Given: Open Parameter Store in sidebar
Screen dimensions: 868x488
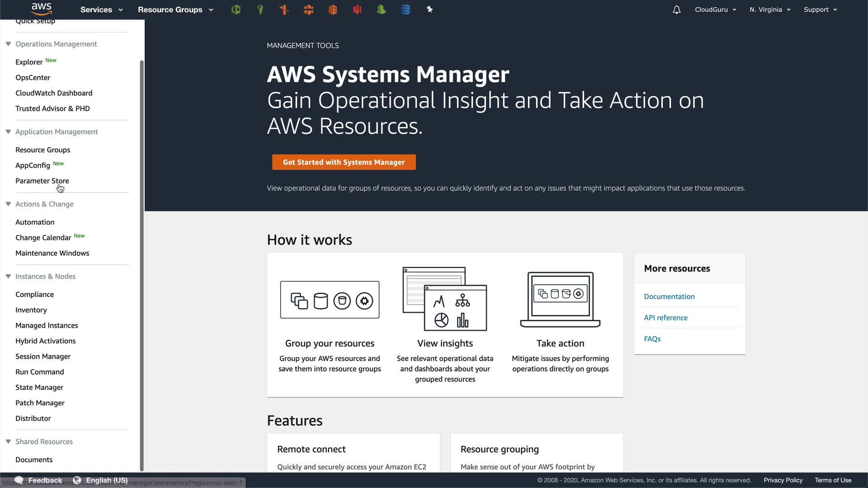Looking at the screenshot, I should coord(42,181).
